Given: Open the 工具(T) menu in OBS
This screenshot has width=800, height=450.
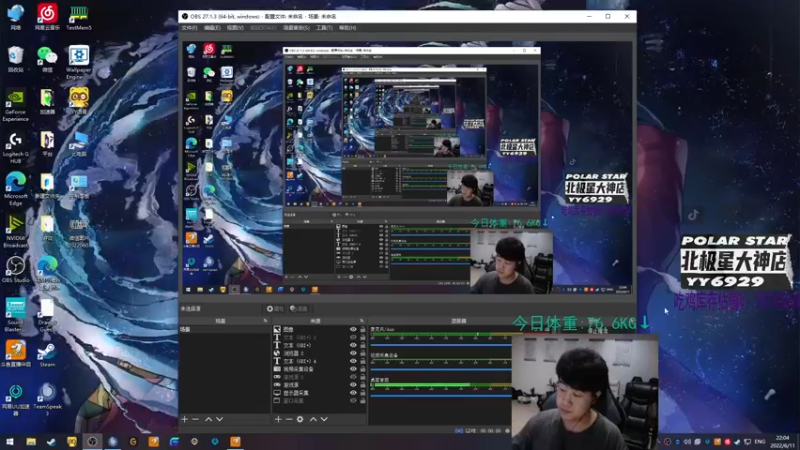Looking at the screenshot, I should [324, 28].
